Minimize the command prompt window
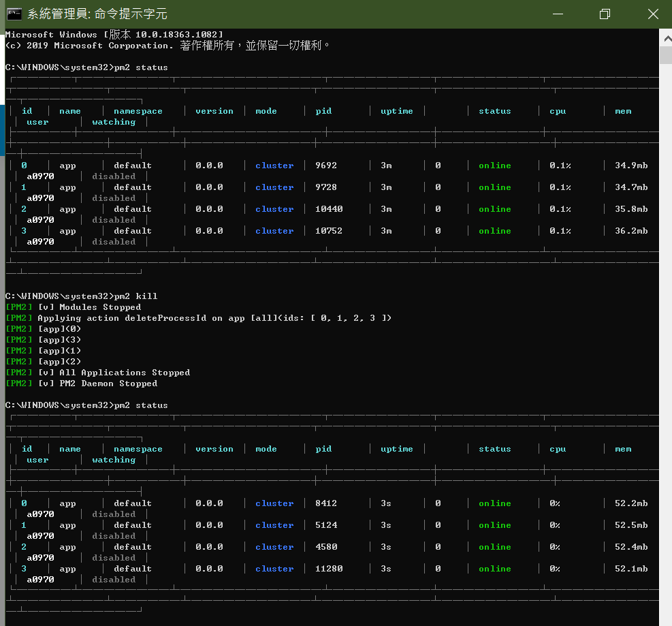Image resolution: width=672 pixels, height=626 pixels. (558, 14)
